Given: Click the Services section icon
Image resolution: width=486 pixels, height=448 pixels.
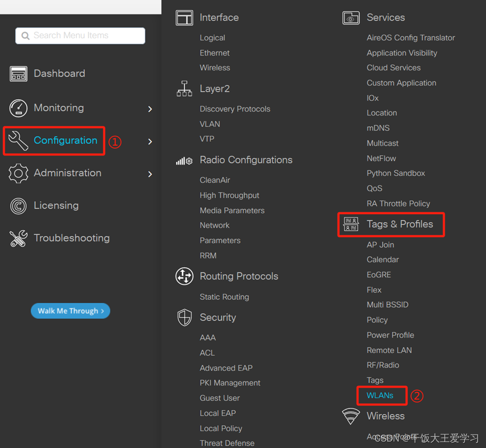Looking at the screenshot, I should (351, 17).
